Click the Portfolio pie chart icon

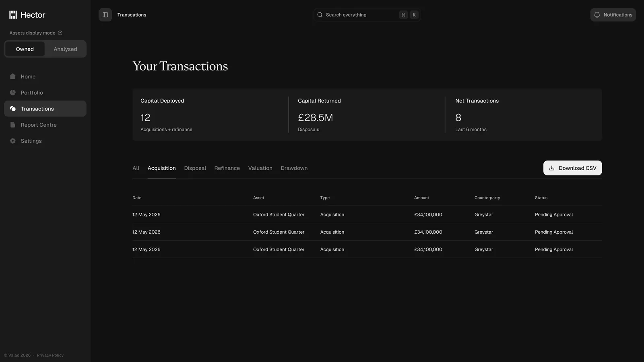(x=13, y=93)
